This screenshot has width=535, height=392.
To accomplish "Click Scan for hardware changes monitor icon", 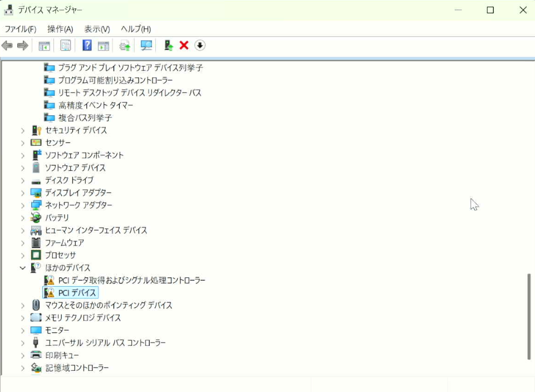I will tap(146, 45).
